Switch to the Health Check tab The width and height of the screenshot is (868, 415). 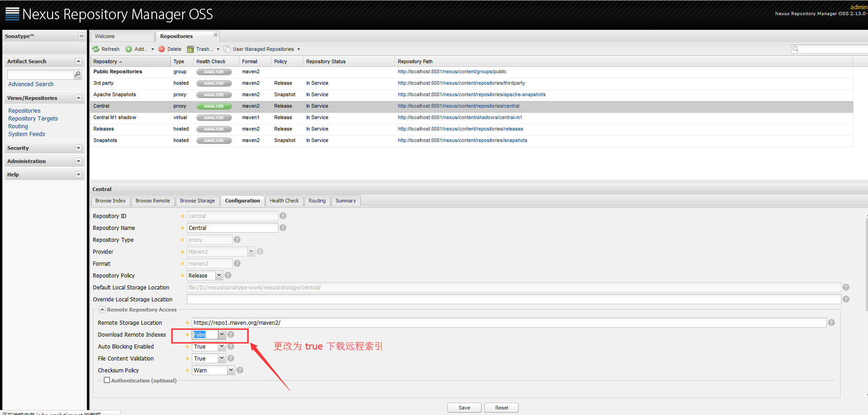coord(284,201)
